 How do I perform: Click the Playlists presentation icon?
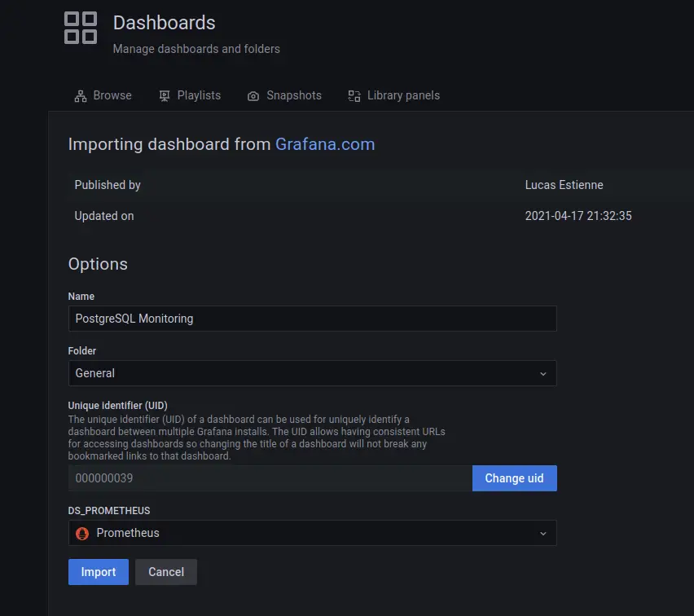pos(165,96)
